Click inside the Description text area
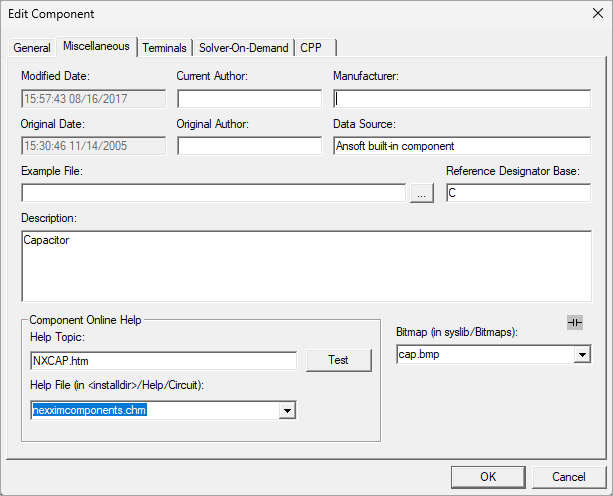This screenshot has width=613, height=496. 306,266
